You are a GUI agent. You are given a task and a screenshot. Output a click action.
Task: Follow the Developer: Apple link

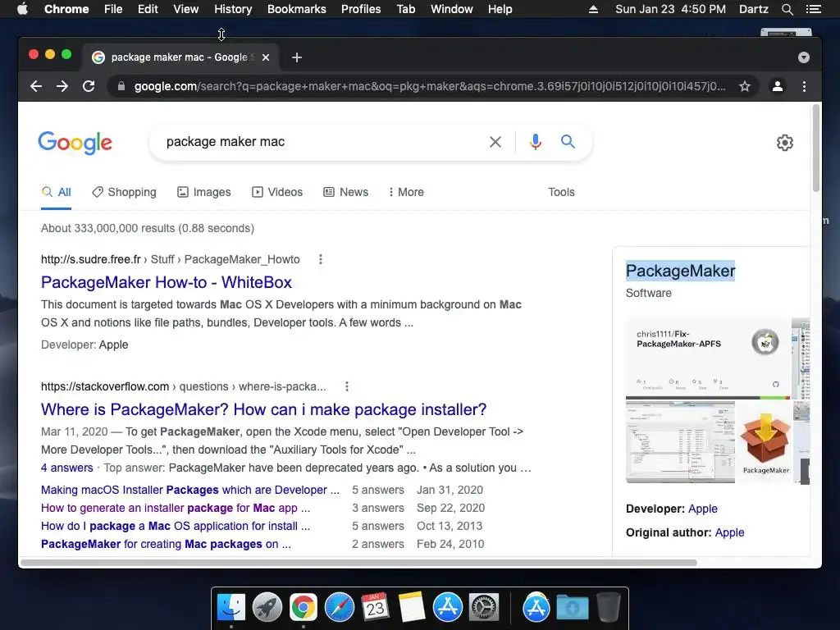tap(702, 509)
